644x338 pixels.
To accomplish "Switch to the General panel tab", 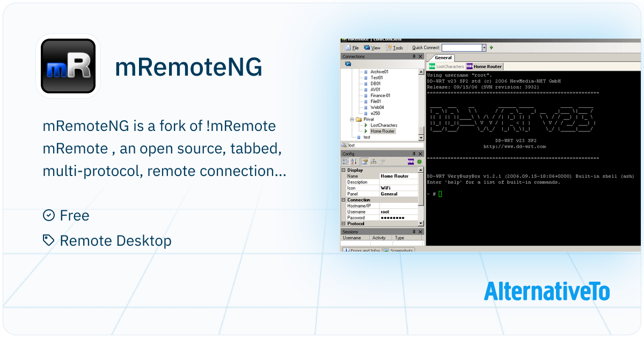I will [x=443, y=57].
